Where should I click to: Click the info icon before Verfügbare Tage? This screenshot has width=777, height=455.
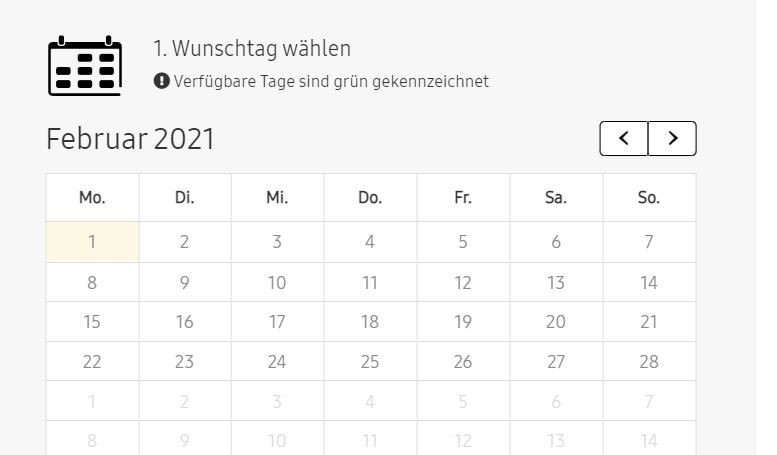[161, 81]
